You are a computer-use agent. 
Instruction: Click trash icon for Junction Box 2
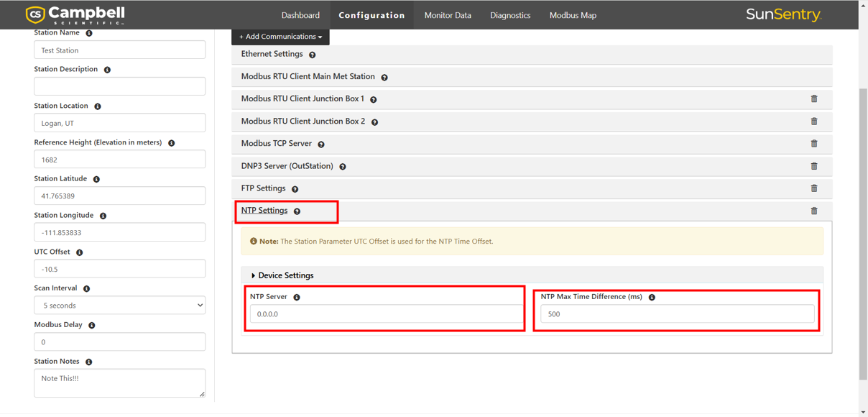pyautogui.click(x=814, y=122)
